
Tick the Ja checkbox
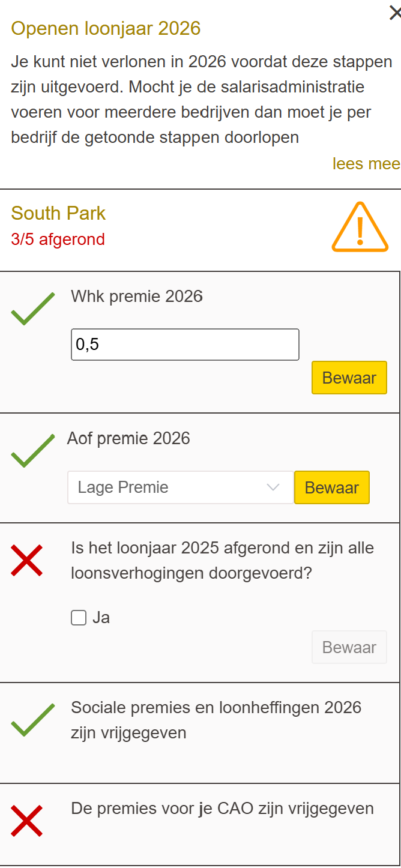[79, 618]
